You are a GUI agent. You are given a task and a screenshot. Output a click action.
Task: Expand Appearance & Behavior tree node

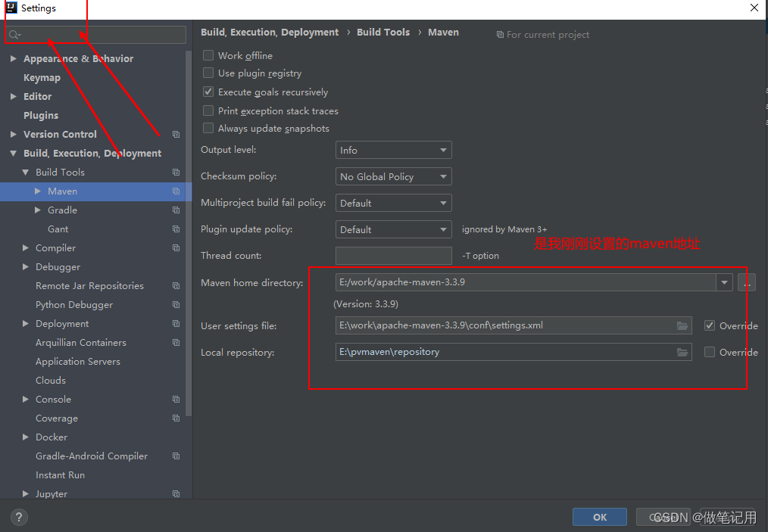click(x=13, y=58)
